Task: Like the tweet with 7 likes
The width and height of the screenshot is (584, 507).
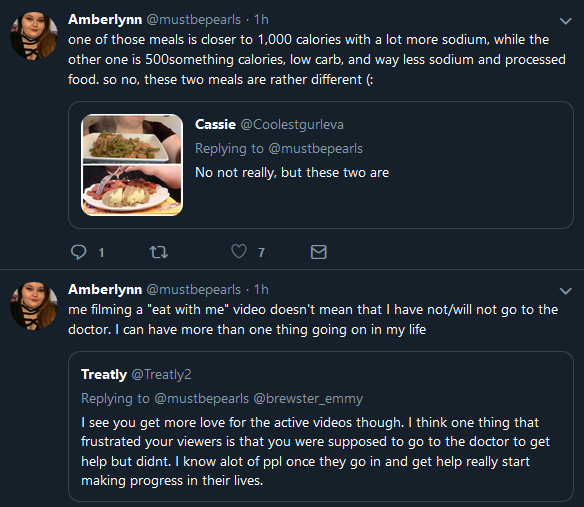Action: pos(239,251)
